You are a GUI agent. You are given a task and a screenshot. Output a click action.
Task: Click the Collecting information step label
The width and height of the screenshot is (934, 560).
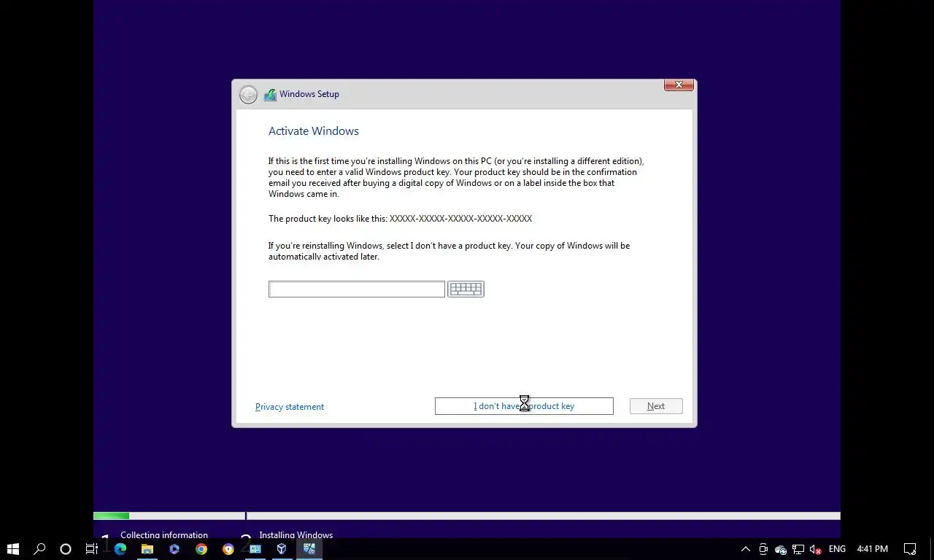(x=164, y=534)
